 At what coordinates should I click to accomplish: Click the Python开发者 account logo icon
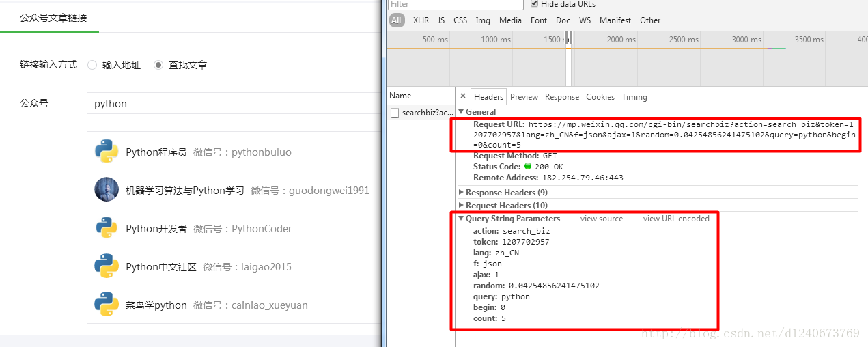107,228
